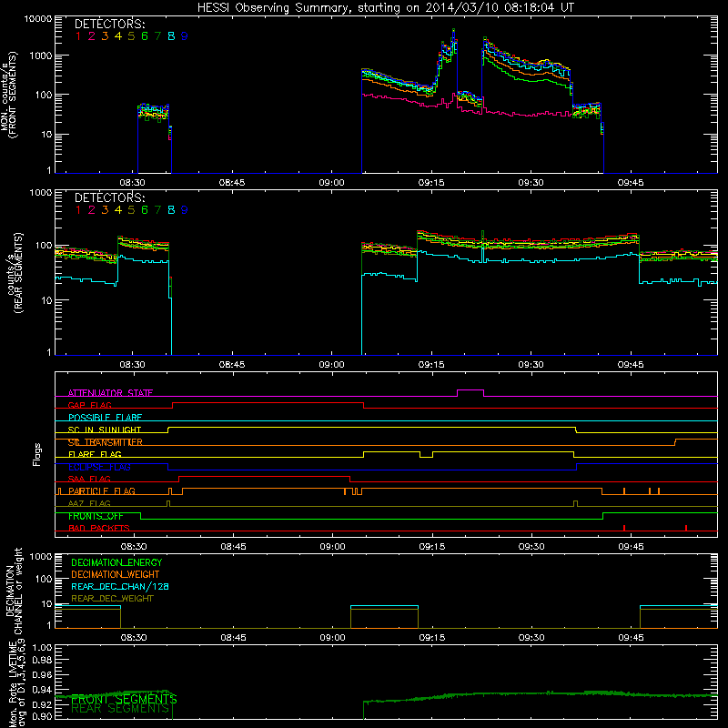Click the AAZ_FLAG label
728x728 pixels.
click(x=89, y=503)
